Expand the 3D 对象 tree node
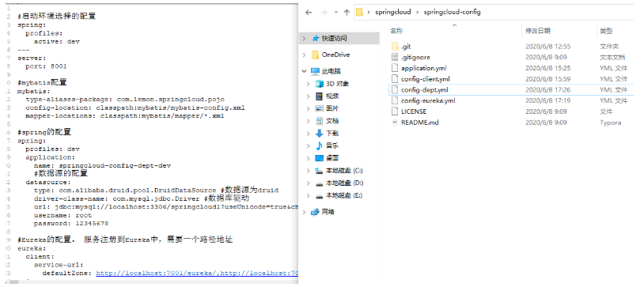The image size is (644, 287). point(309,84)
